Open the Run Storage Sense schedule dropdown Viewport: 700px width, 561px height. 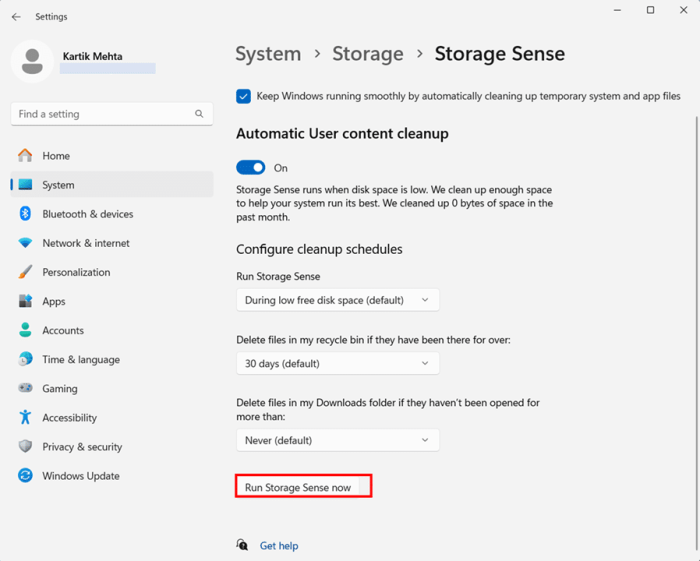coord(338,300)
